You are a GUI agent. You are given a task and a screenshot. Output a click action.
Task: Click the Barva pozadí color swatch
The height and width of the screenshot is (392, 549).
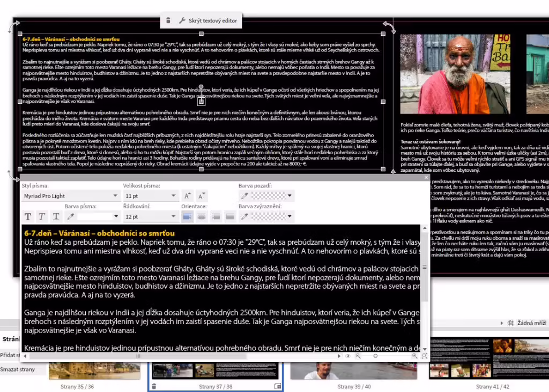tap(269, 196)
